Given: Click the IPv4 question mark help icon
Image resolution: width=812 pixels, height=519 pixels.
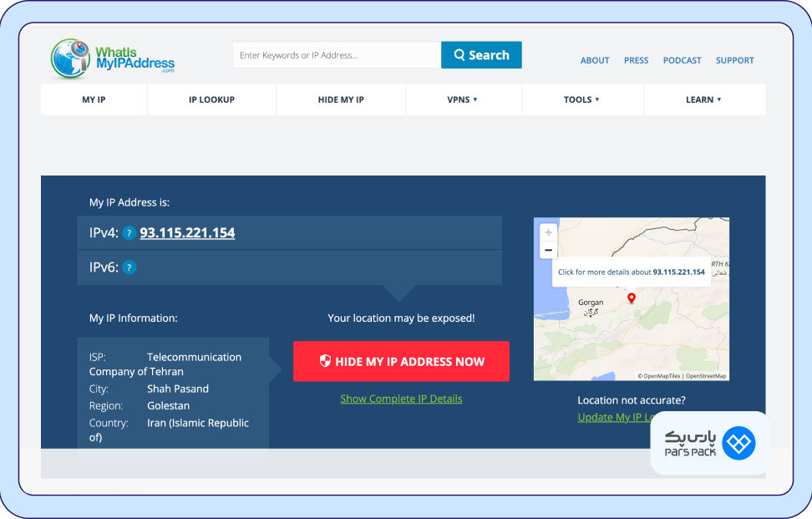Looking at the screenshot, I should (129, 233).
